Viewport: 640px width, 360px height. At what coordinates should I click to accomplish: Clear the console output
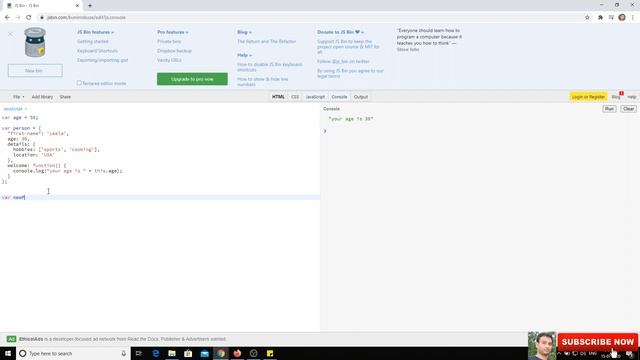(629, 109)
